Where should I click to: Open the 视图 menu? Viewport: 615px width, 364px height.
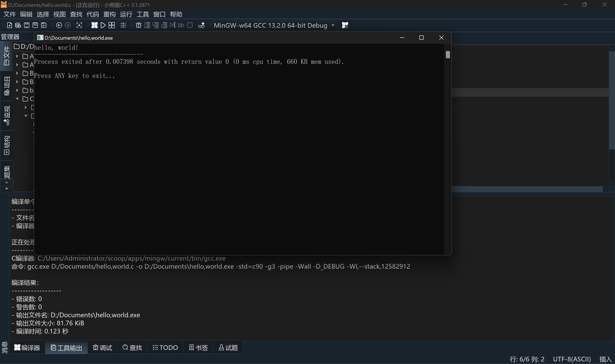59,14
